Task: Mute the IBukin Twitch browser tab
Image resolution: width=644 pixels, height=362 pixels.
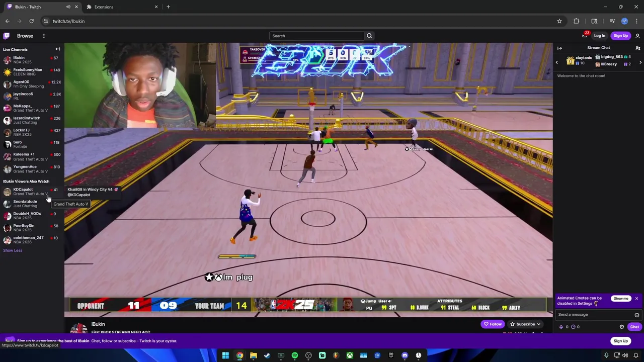Action: (68, 7)
